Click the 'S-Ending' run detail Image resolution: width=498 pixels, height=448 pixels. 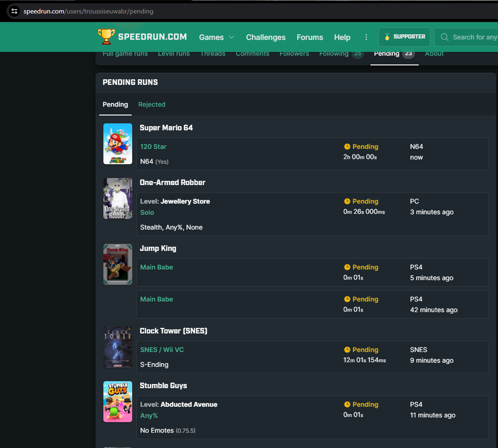click(154, 365)
